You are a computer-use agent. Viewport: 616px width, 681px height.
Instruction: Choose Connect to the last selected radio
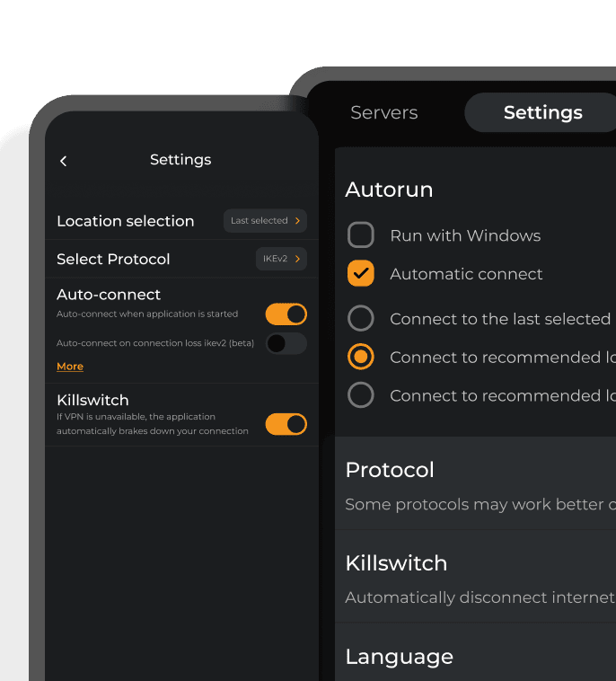[x=361, y=318]
